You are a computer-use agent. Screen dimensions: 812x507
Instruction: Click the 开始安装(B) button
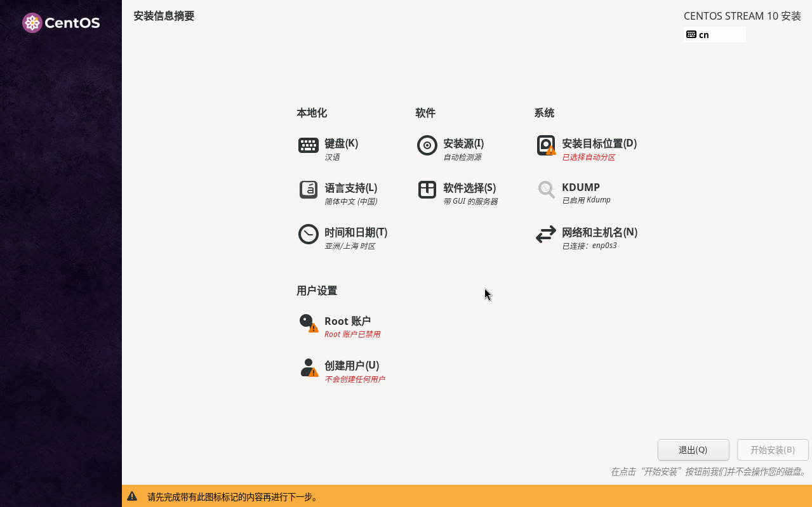[x=773, y=450]
